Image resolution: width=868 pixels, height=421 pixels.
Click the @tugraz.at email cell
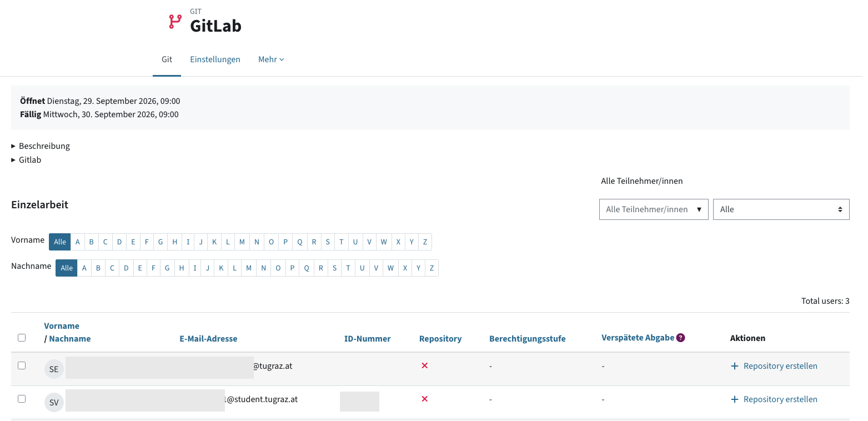coord(273,366)
